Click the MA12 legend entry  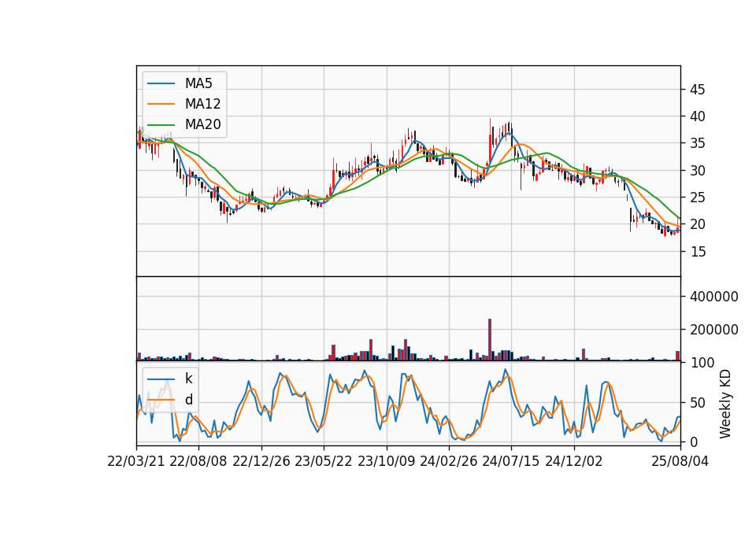183,104
